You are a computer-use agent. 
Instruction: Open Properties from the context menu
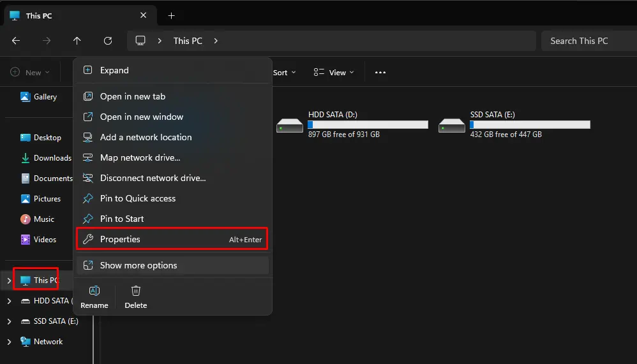pyautogui.click(x=172, y=239)
